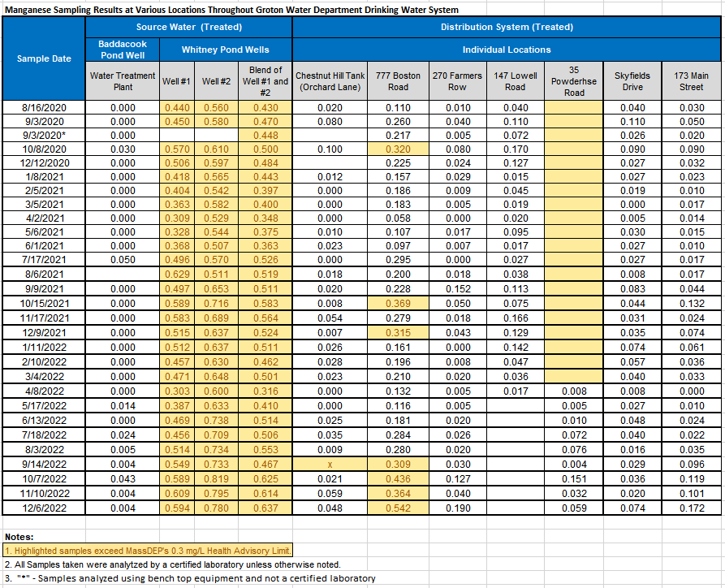Click the 'Distribution System (Treated)' header
This screenshot has height=588, width=725.
point(507,27)
